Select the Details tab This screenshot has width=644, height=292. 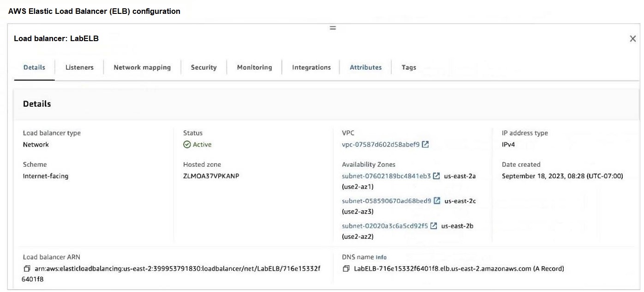[34, 67]
